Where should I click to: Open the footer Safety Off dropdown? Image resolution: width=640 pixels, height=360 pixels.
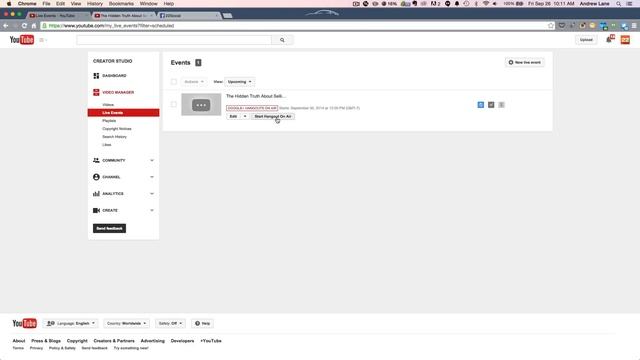[170, 323]
